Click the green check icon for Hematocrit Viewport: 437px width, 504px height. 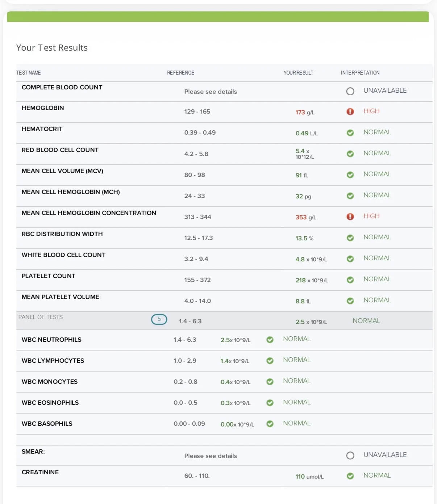pyautogui.click(x=350, y=133)
